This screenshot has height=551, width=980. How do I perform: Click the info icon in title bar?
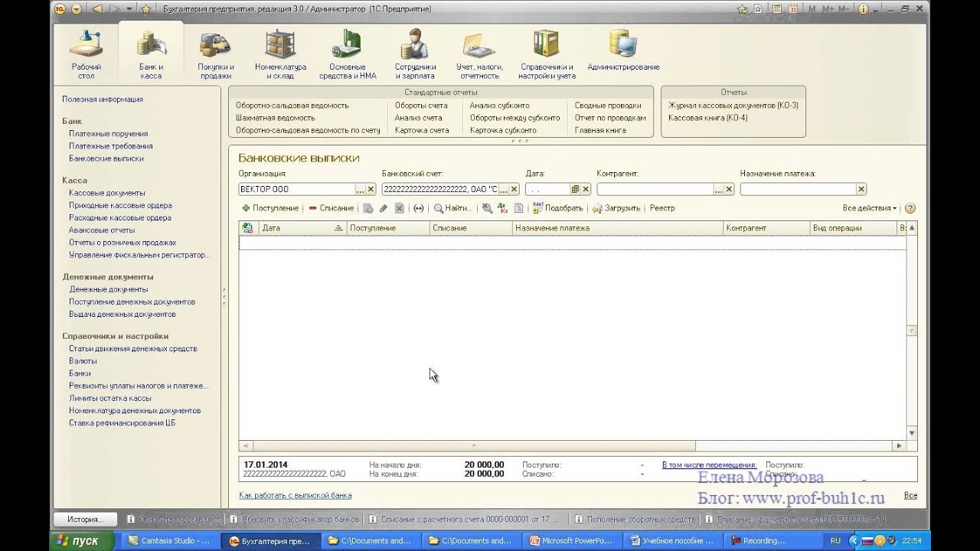pos(864,9)
